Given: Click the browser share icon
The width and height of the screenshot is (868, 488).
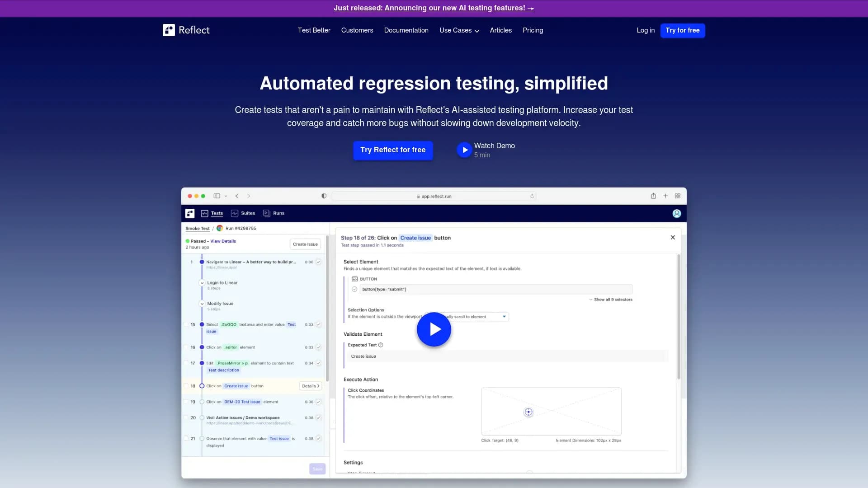Looking at the screenshot, I should [x=653, y=196].
